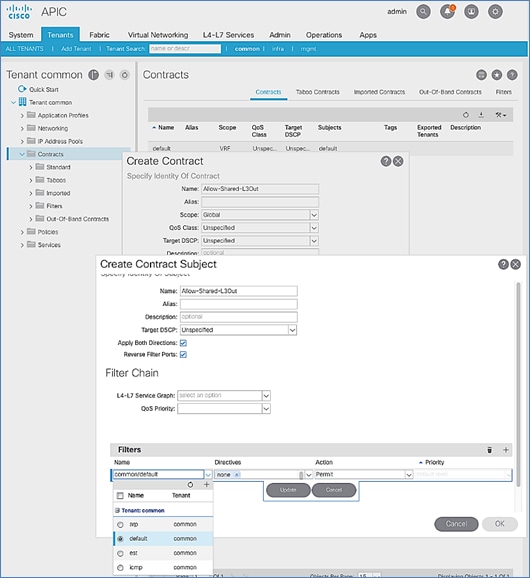Viewport: 530px width, 578px height.
Task: Expand the Networking tree node
Action: 22,129
